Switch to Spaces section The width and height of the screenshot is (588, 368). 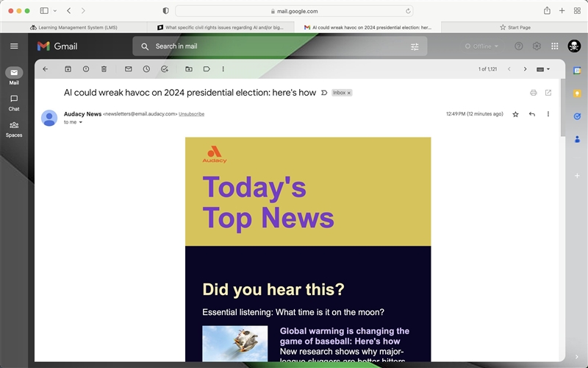click(x=14, y=130)
